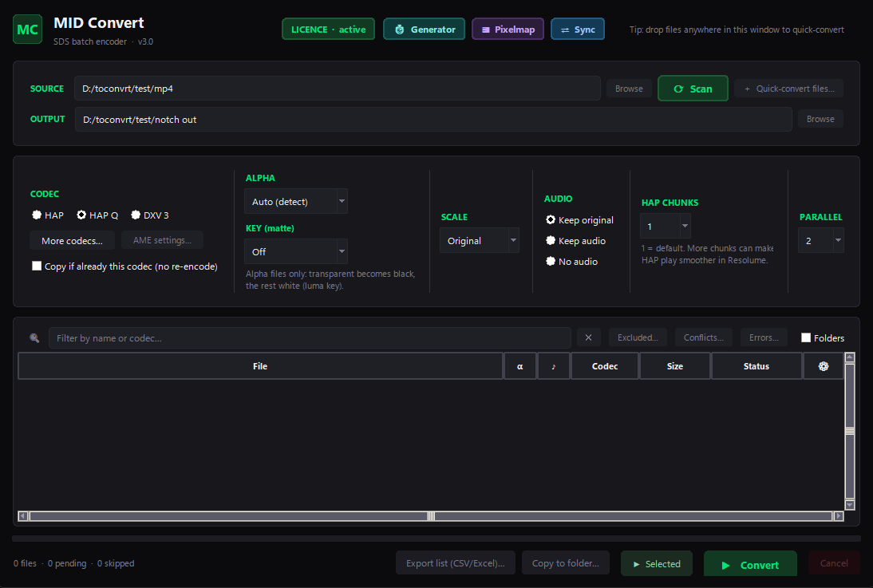Viewport: 873px width, 588px height.
Task: Click the LICENCE active badge
Action: coord(329,30)
